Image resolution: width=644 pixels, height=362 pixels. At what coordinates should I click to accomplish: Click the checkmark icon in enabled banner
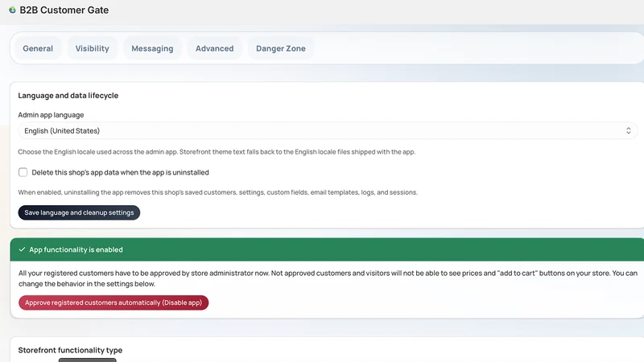tap(22, 249)
